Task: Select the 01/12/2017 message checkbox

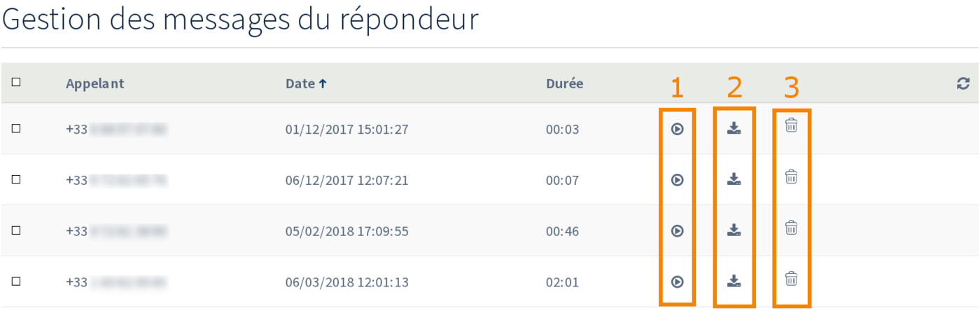Action: coord(16,129)
